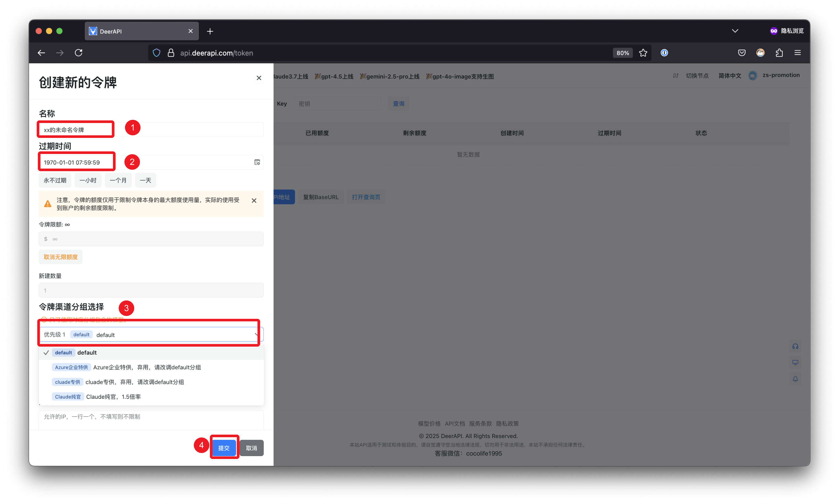Go back with the browser back arrow
Screen dimensions: 839x504
pyautogui.click(x=42, y=53)
